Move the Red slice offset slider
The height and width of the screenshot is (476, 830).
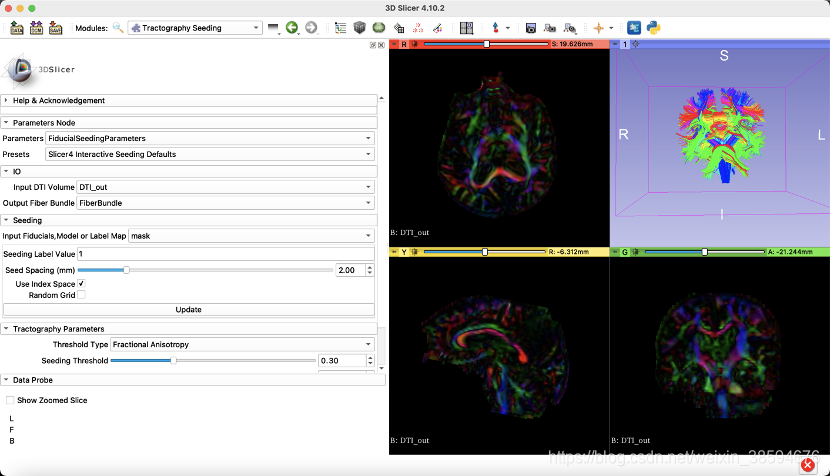(x=486, y=44)
